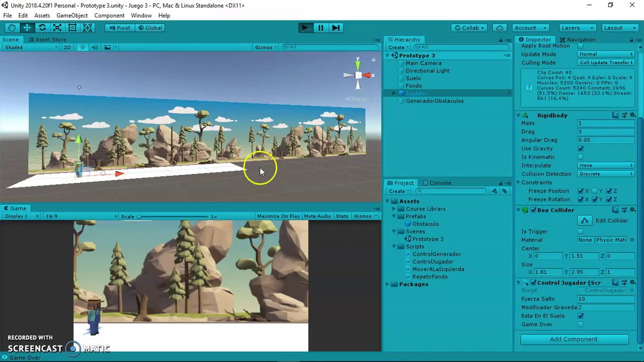
Task: Open Box Collider settings gear
Action: [633, 210]
